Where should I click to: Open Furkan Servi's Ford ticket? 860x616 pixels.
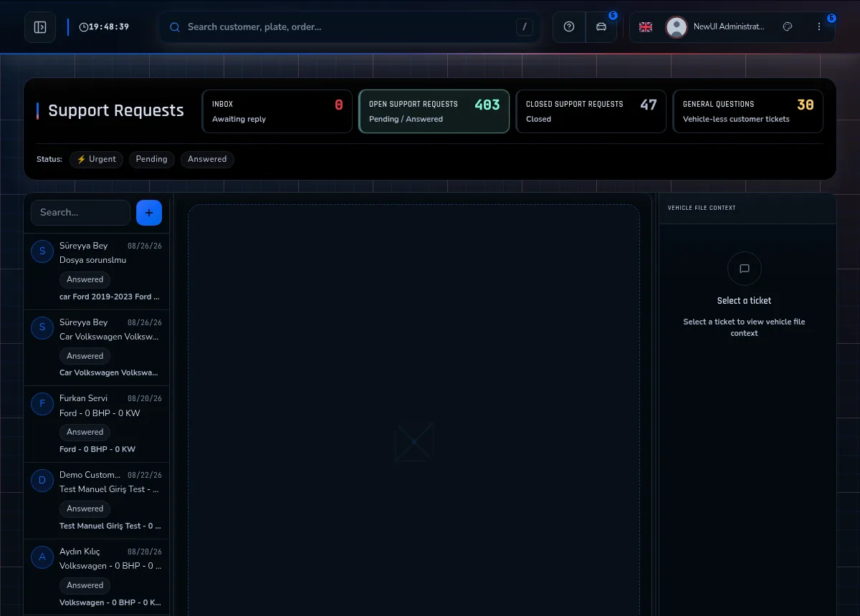click(x=97, y=424)
